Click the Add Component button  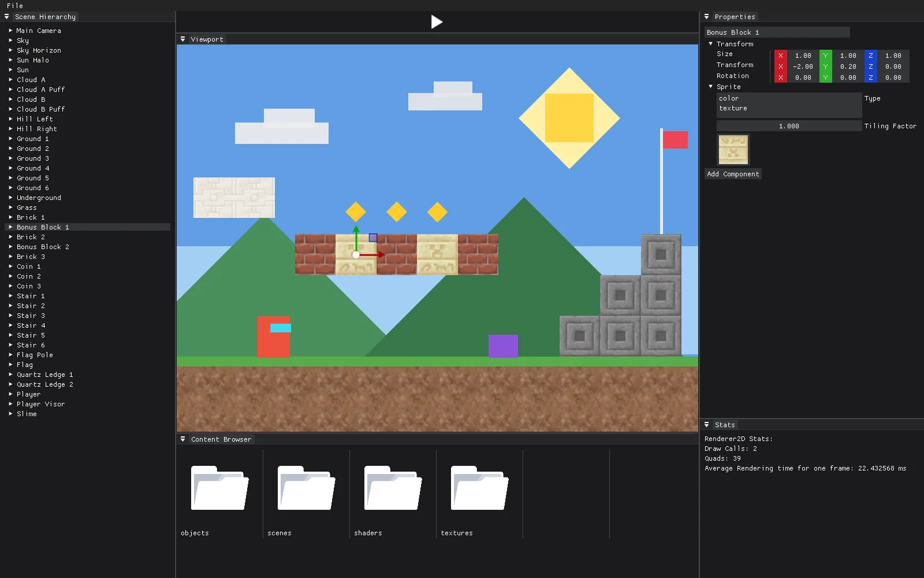point(733,174)
